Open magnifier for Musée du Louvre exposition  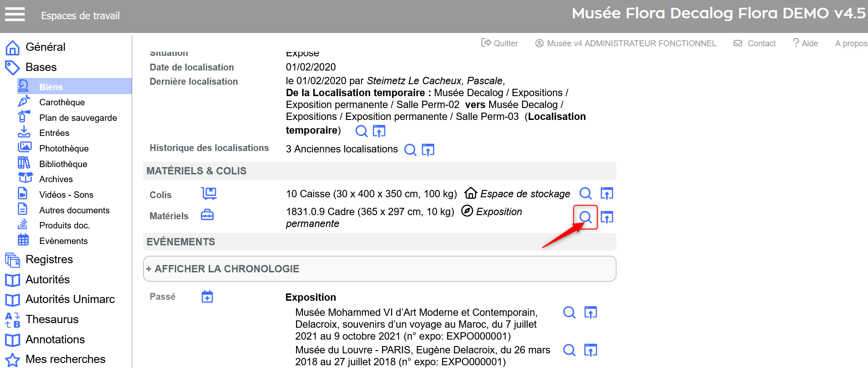coord(569,350)
